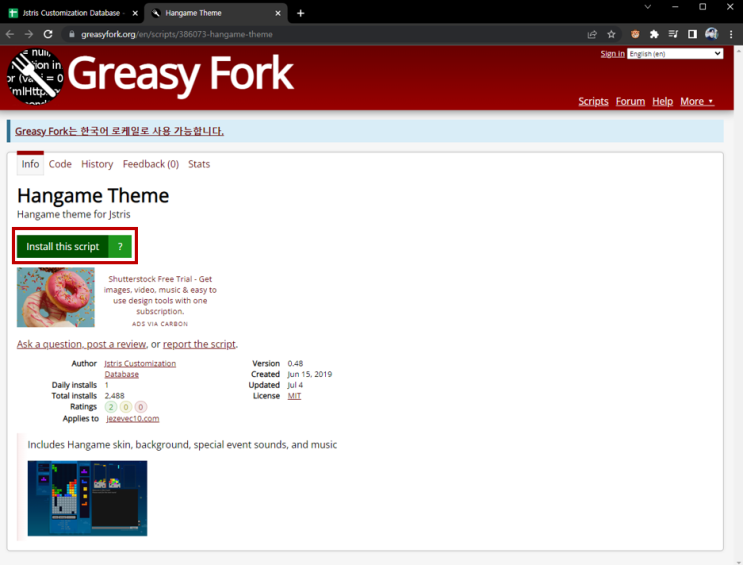Click the Ads via Carbon label
This screenshot has width=743, height=565.
coord(160,324)
